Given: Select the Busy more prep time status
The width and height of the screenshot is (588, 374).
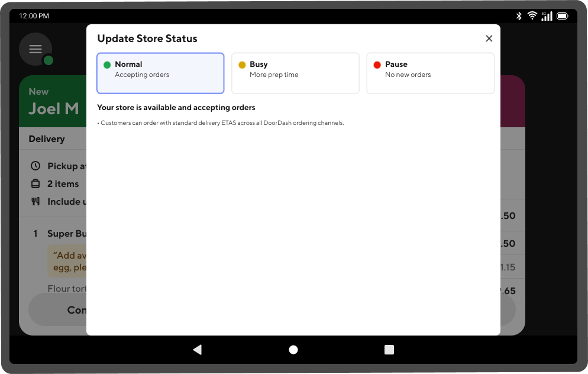Looking at the screenshot, I should tap(296, 73).
